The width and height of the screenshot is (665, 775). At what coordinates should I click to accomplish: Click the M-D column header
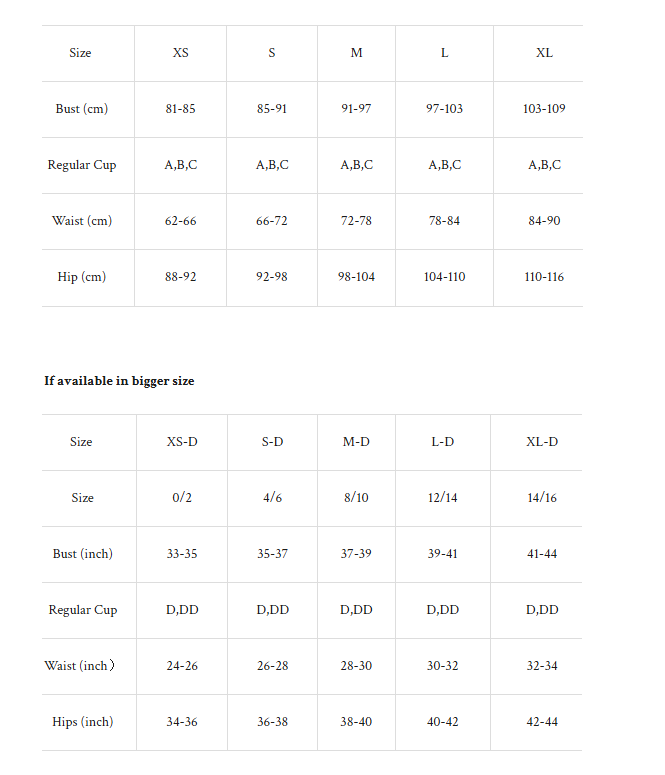pyautogui.click(x=356, y=442)
